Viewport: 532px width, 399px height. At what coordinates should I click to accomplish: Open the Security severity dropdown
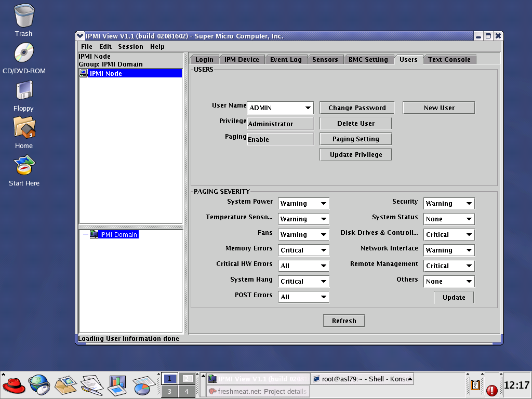pyautogui.click(x=449, y=204)
